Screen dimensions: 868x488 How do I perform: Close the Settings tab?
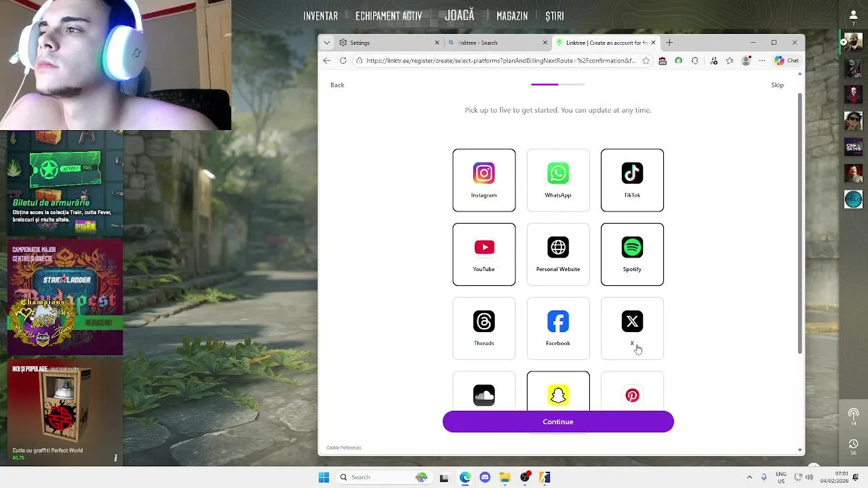point(437,43)
